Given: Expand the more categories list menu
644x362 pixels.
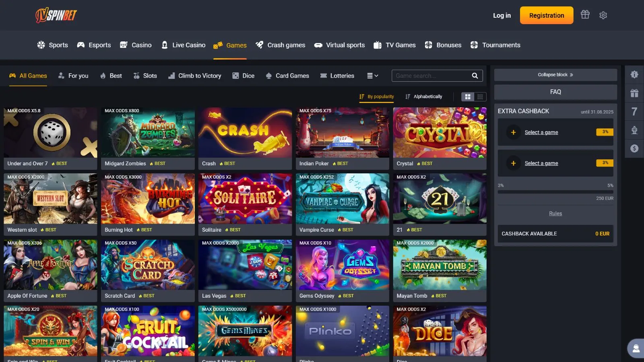Looking at the screenshot, I should point(373,76).
